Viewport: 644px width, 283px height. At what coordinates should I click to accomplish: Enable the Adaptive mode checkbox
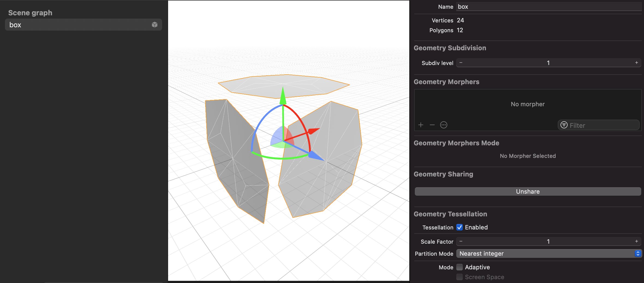(x=460, y=267)
